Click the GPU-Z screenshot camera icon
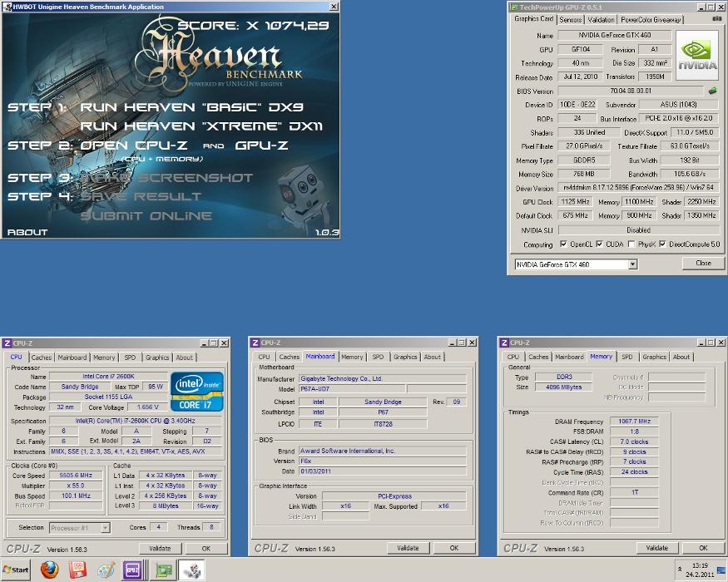The image size is (728, 582). click(716, 18)
